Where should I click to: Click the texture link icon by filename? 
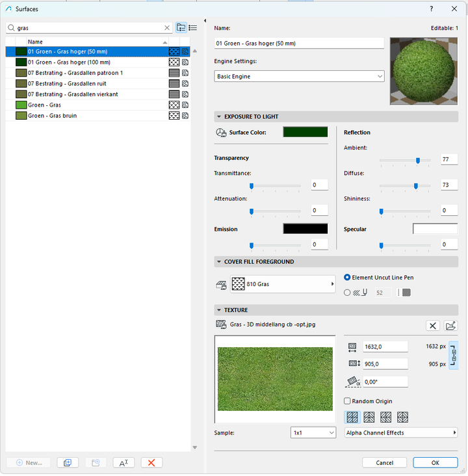click(221, 324)
